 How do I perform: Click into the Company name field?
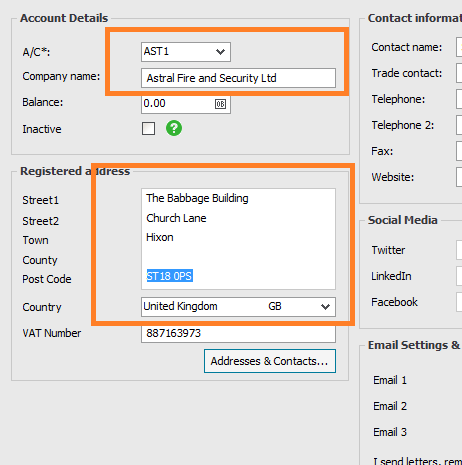238,78
